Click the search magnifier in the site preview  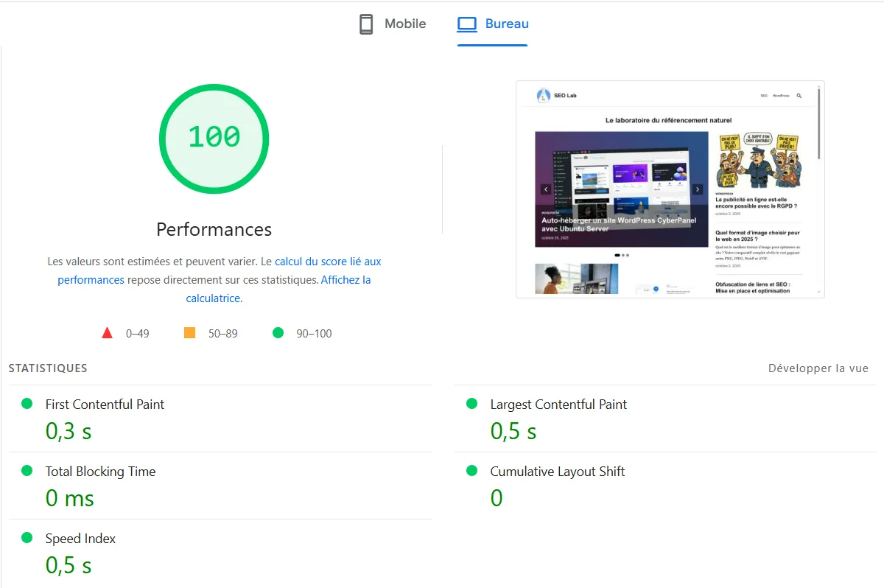point(799,96)
